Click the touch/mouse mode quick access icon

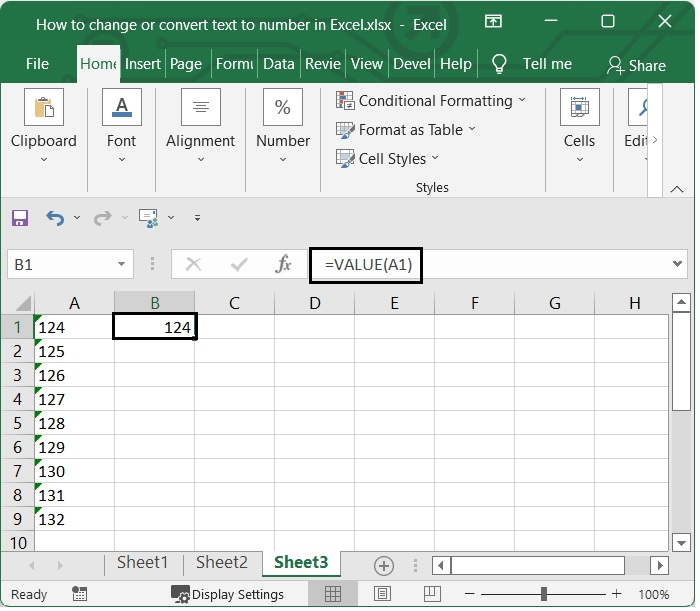pyautogui.click(x=149, y=218)
